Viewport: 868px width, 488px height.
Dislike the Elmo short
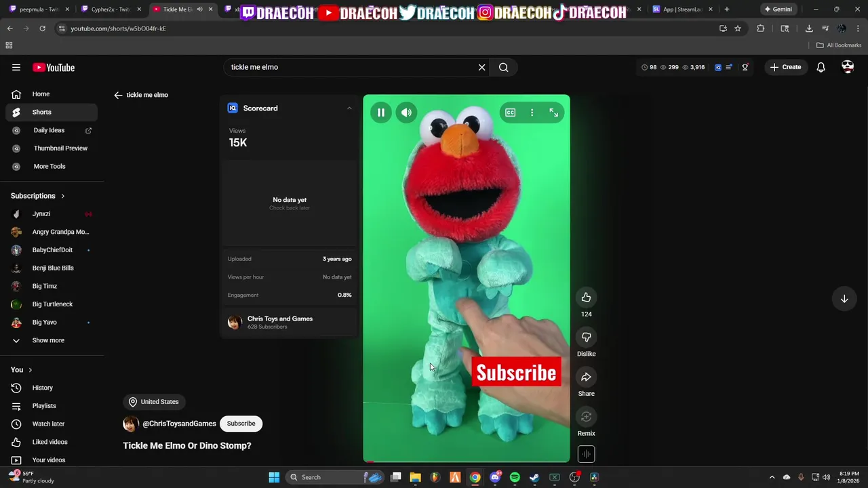[x=586, y=337]
